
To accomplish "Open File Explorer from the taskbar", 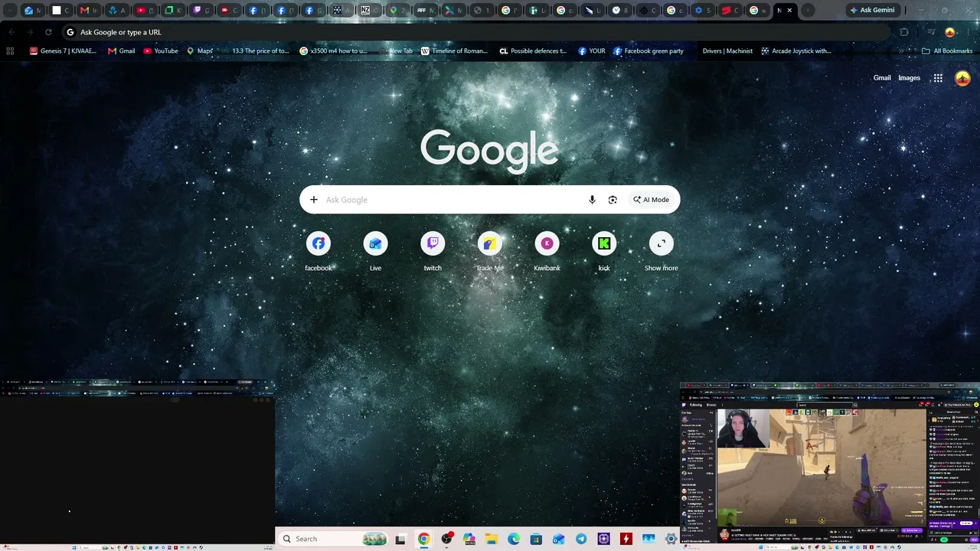I will (492, 539).
